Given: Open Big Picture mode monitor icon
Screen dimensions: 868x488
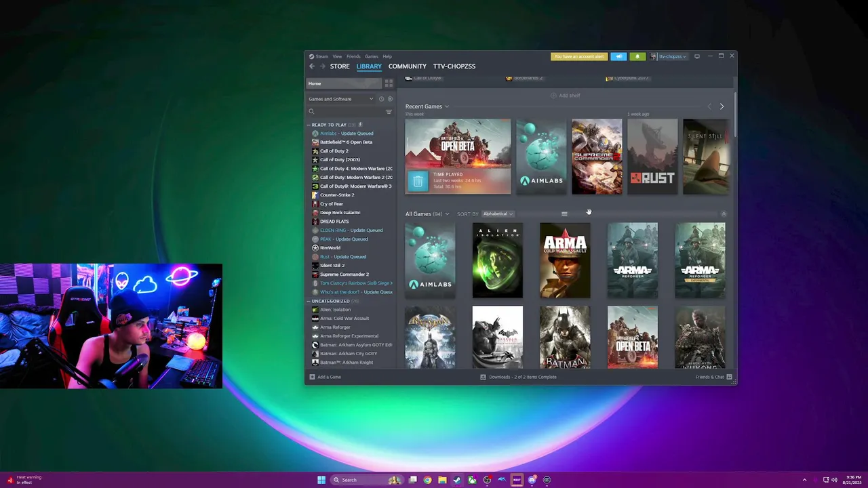Looking at the screenshot, I should tap(697, 56).
